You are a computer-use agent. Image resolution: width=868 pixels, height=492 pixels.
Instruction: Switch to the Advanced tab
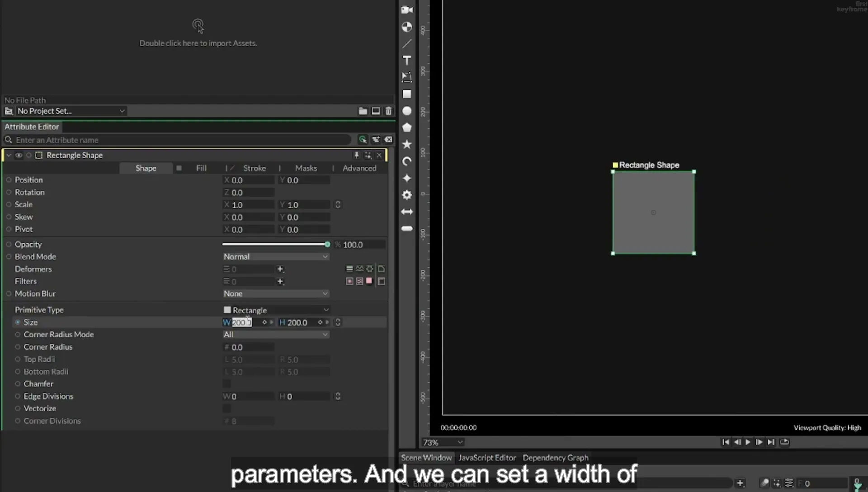pos(359,168)
